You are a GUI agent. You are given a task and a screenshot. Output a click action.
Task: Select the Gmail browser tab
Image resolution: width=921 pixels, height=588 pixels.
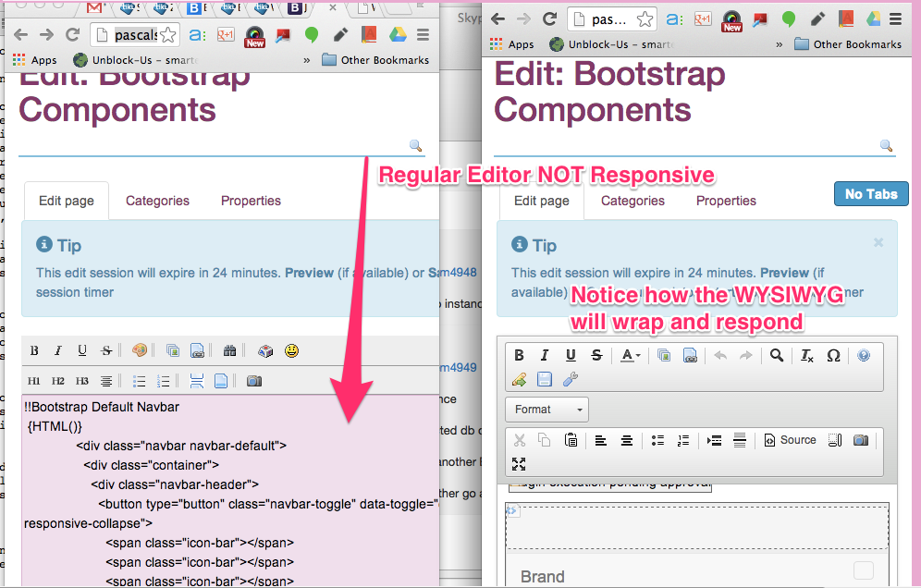94,8
